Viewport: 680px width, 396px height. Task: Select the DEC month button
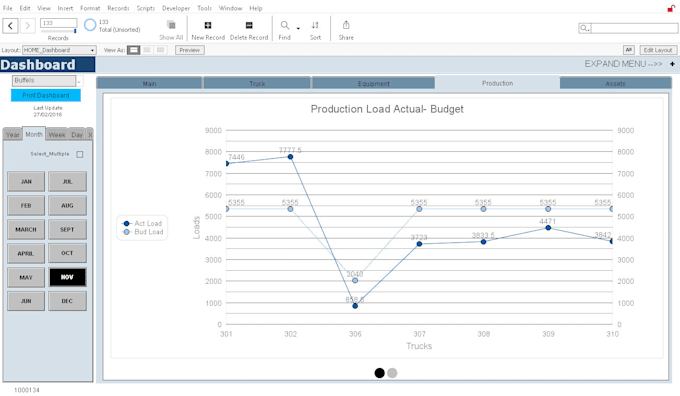[67, 301]
